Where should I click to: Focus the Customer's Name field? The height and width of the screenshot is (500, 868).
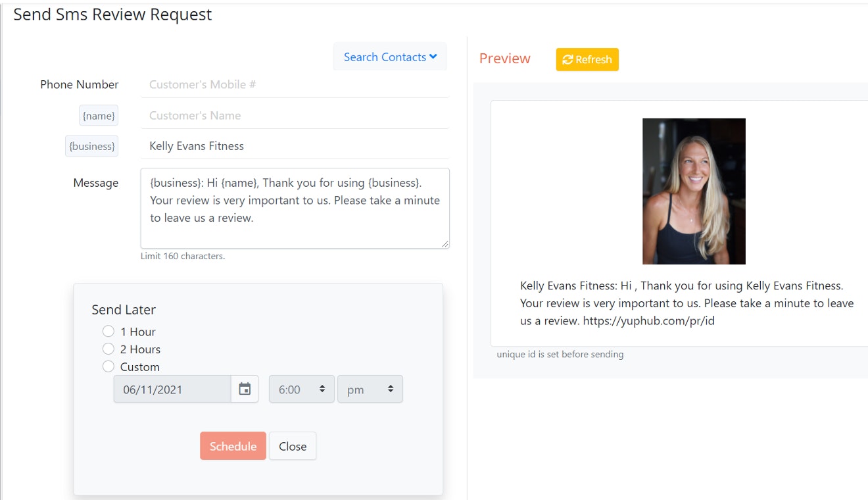coord(295,115)
